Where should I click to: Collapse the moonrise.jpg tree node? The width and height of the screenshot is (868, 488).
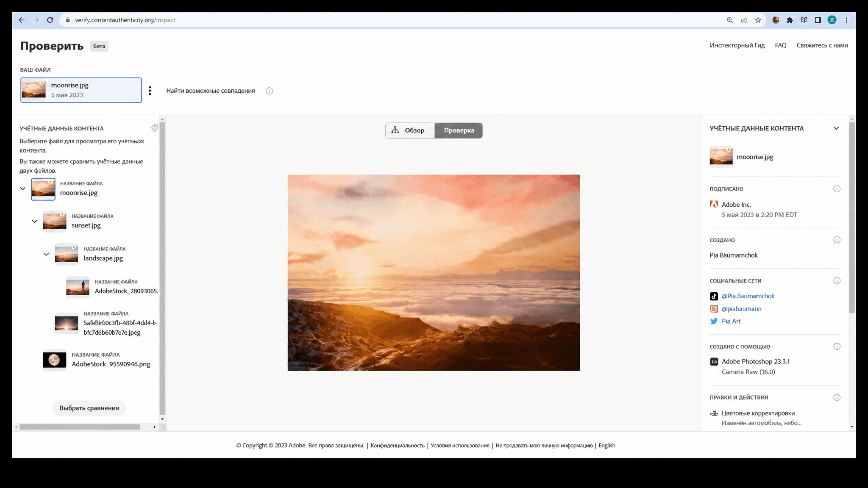tap(23, 189)
